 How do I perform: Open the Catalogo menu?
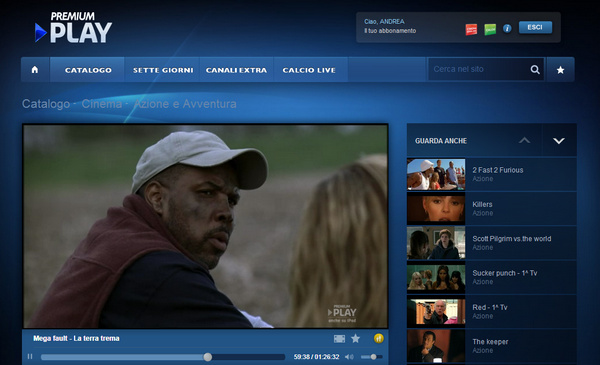88,70
